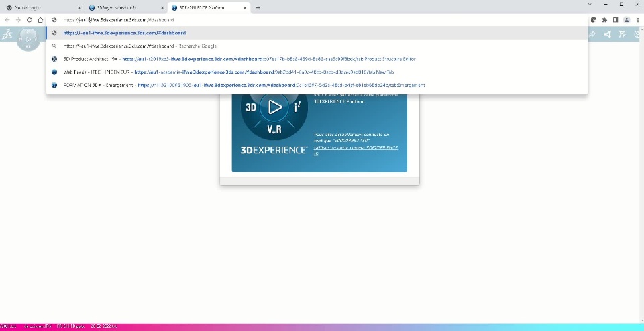Click the browser forward arrow
This screenshot has width=644, height=331.
coord(18,19)
